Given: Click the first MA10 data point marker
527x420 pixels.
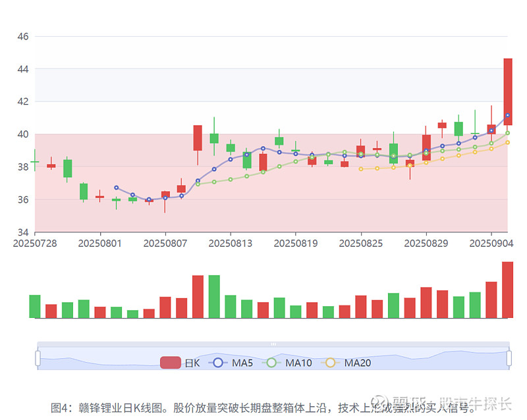Looking at the screenshot, I should coord(198,184).
